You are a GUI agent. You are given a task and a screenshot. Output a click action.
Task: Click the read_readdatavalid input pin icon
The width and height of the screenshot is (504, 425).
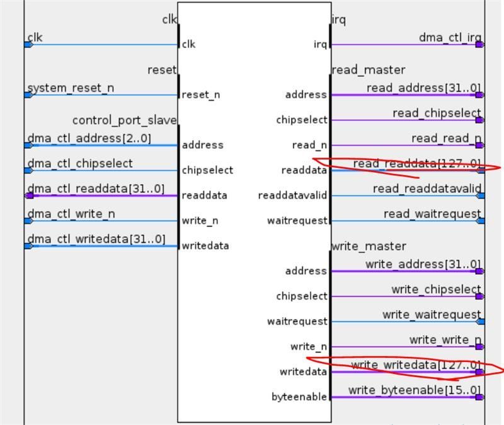point(481,195)
